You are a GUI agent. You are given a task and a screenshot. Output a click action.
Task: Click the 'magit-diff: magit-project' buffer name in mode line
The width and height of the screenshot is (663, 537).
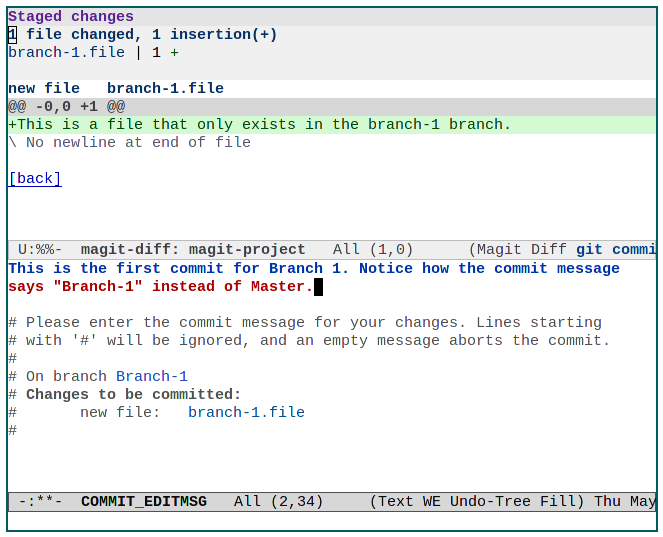click(193, 249)
